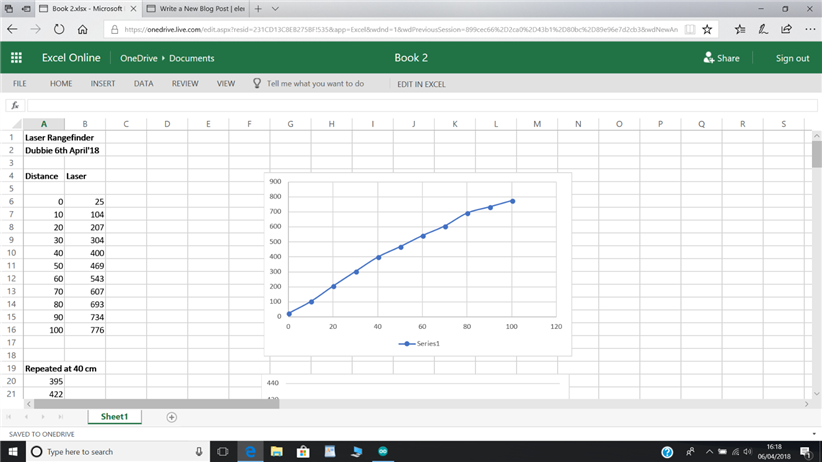The width and height of the screenshot is (822, 462).
Task: Share this page from Edge toolbar
Action: (x=786, y=29)
